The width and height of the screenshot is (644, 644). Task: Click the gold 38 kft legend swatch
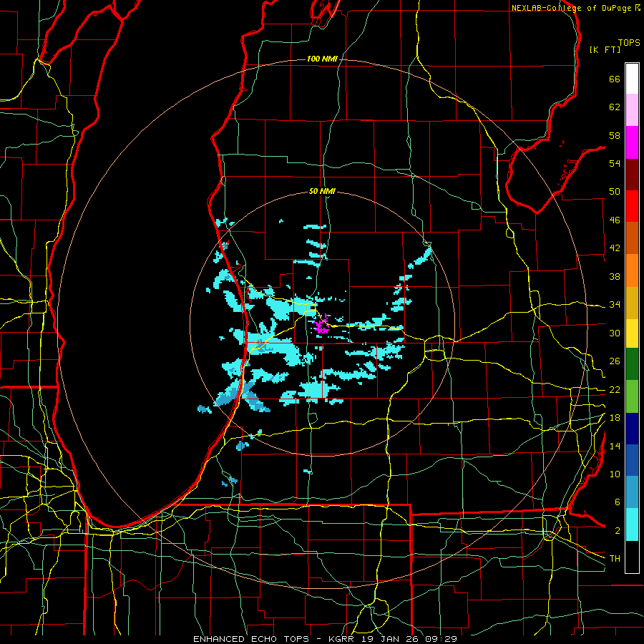[632, 302]
